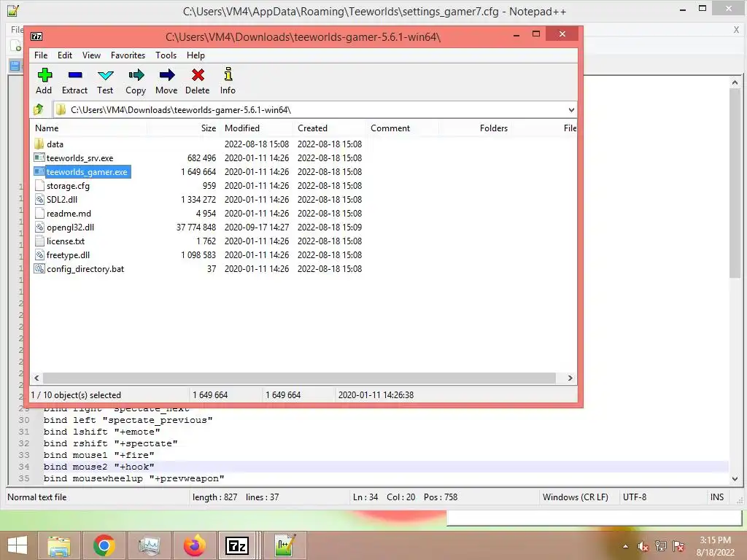Open the Help menu in 7-Zip
The height and width of the screenshot is (560, 747).
click(x=196, y=55)
